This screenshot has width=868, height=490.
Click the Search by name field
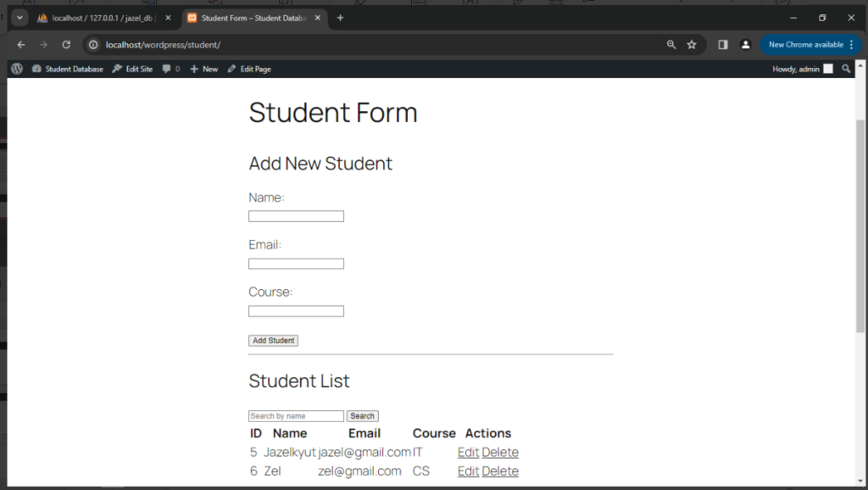click(x=296, y=416)
